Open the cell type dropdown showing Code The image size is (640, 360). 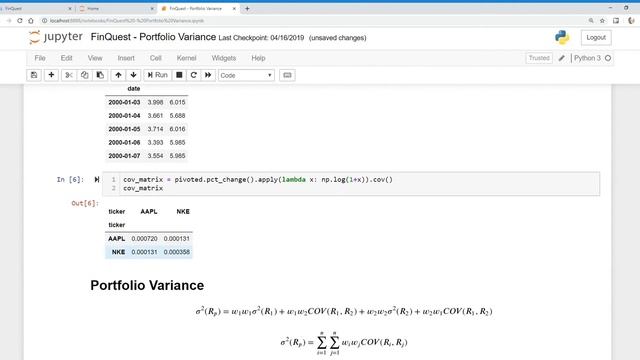pyautogui.click(x=246, y=76)
